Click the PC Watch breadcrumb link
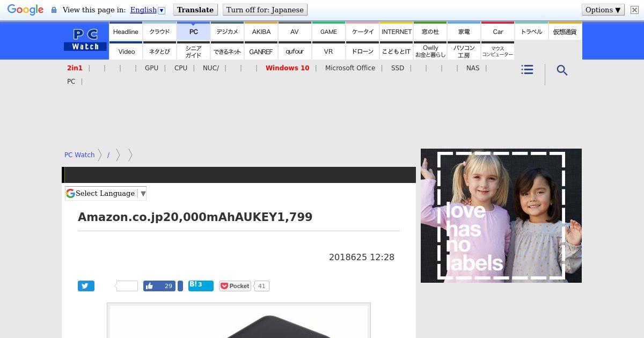644x338 pixels. [x=79, y=155]
